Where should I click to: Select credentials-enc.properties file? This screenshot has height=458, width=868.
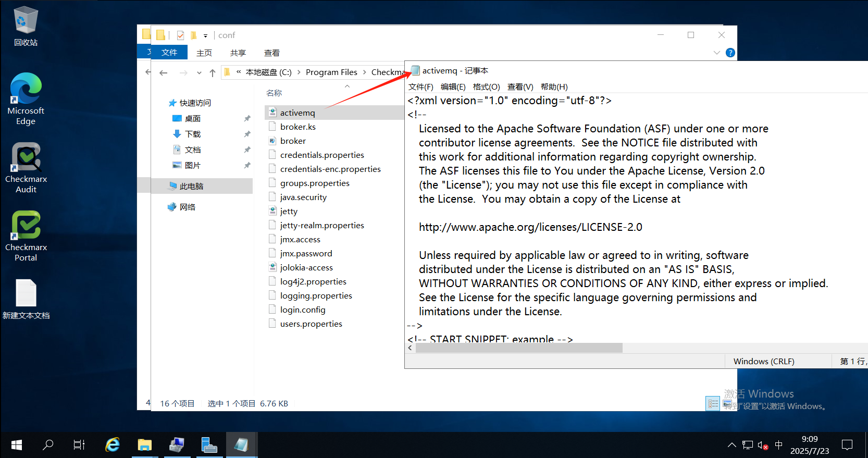pos(330,169)
